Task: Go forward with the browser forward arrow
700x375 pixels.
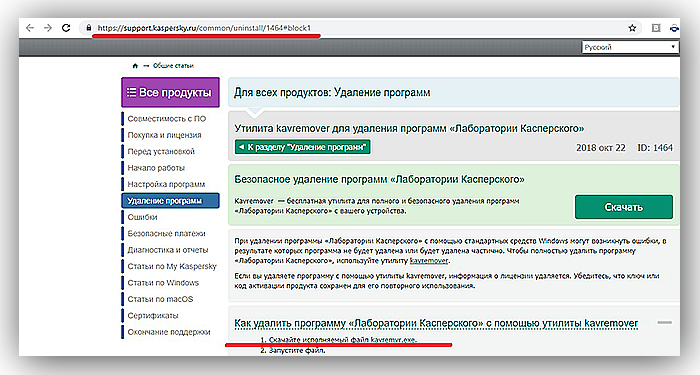Action: pos(48,28)
